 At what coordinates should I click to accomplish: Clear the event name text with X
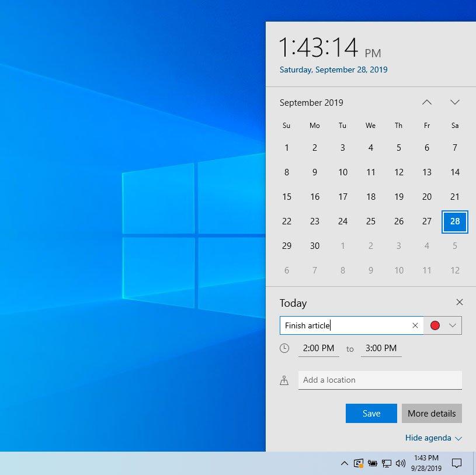coord(415,325)
